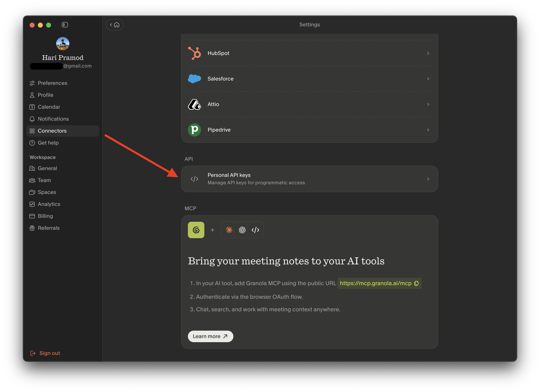
Task: Click the Billing card icon
Action: click(32, 216)
